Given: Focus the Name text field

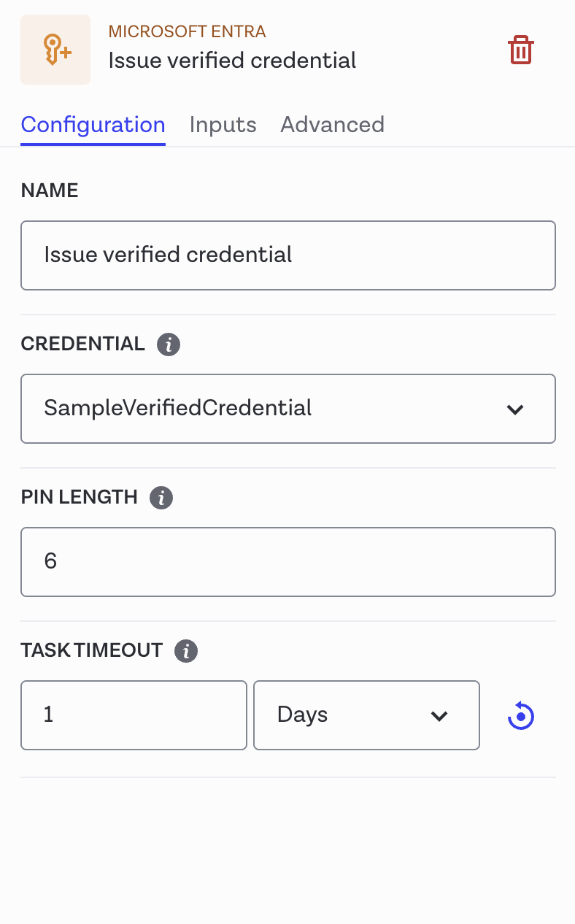Looking at the screenshot, I should [288, 255].
